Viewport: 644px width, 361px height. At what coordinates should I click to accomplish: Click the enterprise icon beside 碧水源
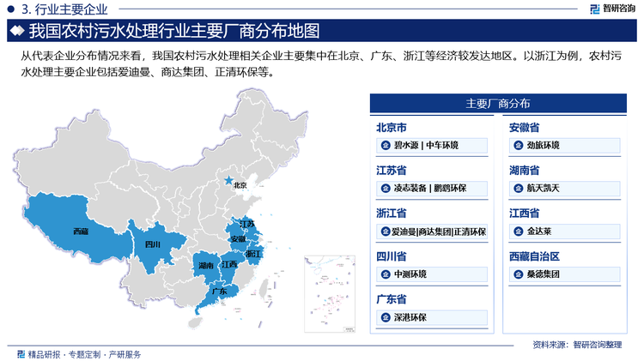pyautogui.click(x=386, y=145)
